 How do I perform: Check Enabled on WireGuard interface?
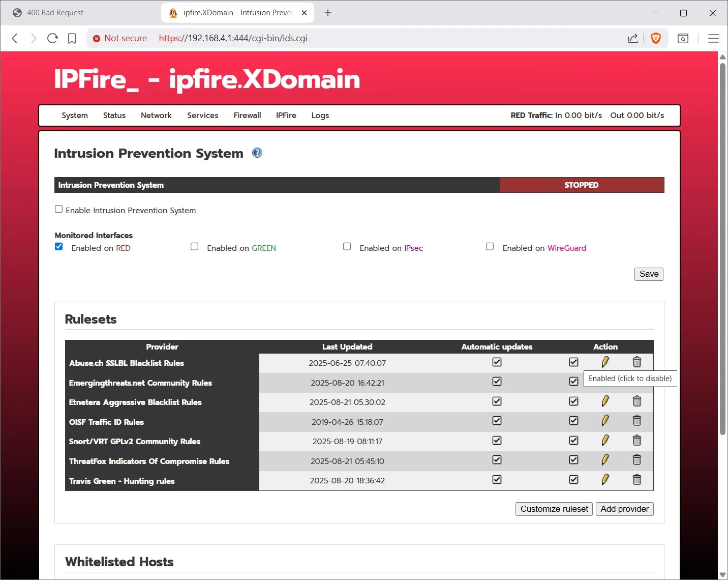point(490,247)
